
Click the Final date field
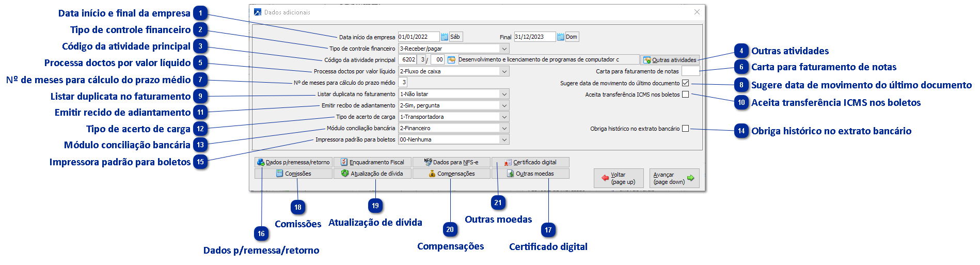pyautogui.click(x=534, y=37)
